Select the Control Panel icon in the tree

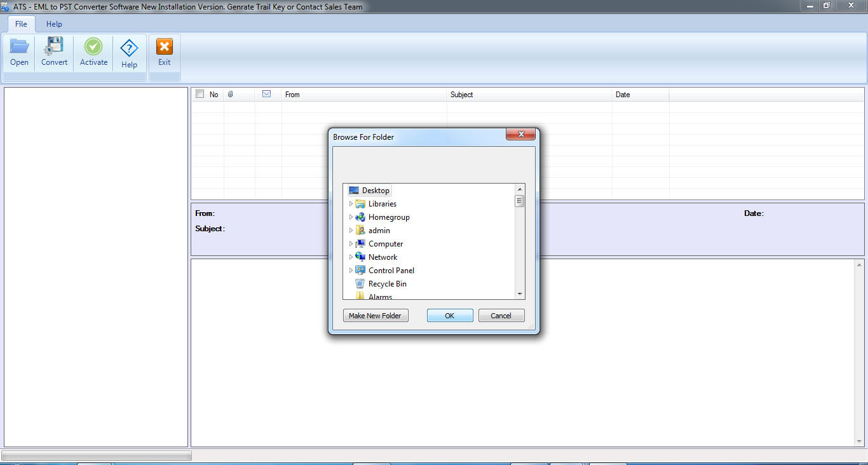[360, 271]
